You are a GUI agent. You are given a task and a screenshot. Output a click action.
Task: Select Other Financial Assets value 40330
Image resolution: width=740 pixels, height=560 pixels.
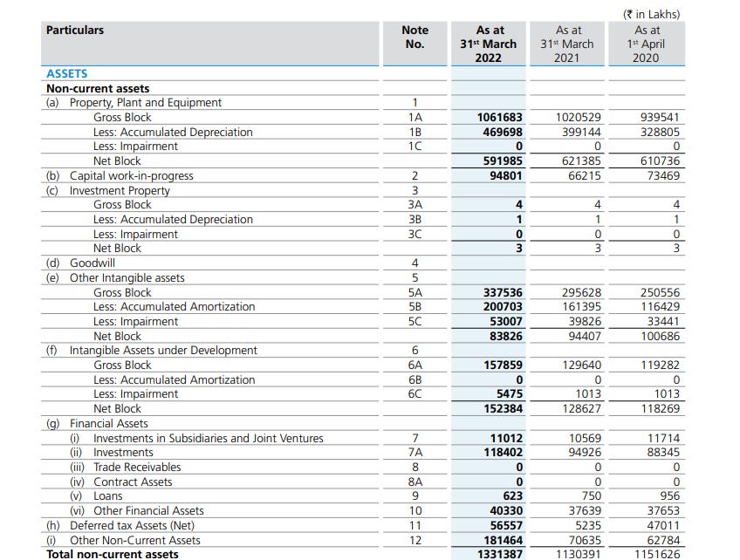pos(506,511)
